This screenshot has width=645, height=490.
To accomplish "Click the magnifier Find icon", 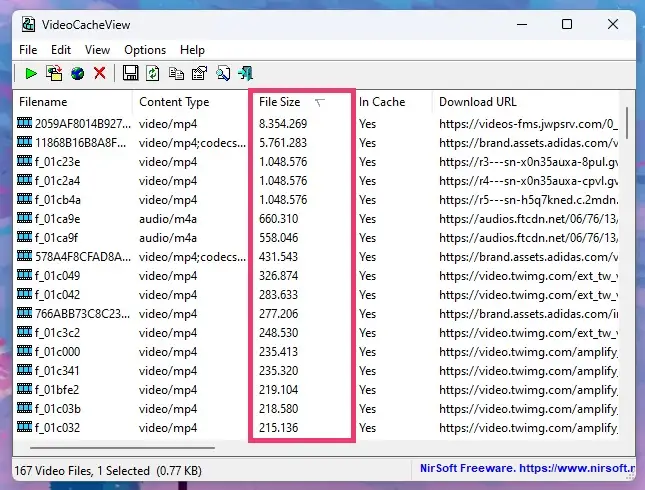I will 223,74.
